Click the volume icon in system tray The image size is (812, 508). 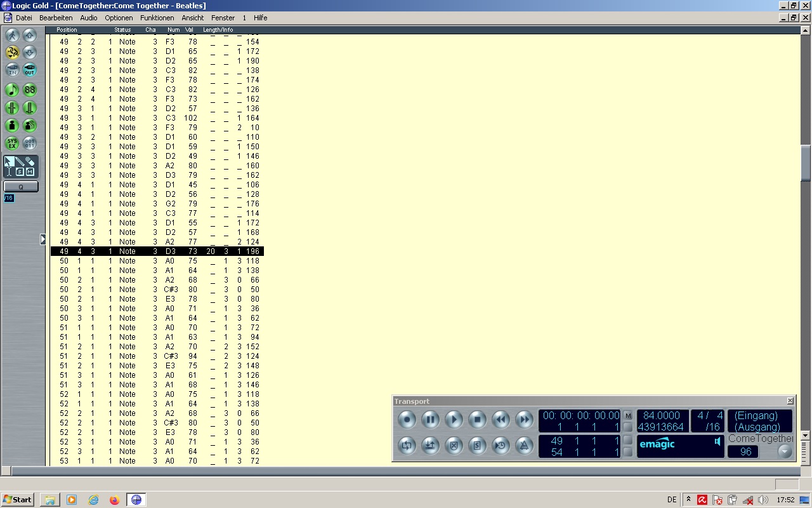click(x=763, y=500)
